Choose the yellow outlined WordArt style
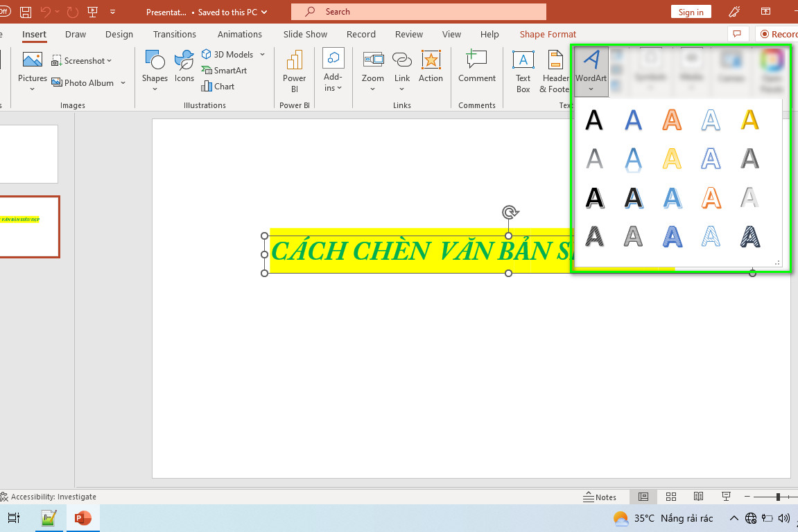Viewport: 798px width, 532px height. (x=672, y=159)
